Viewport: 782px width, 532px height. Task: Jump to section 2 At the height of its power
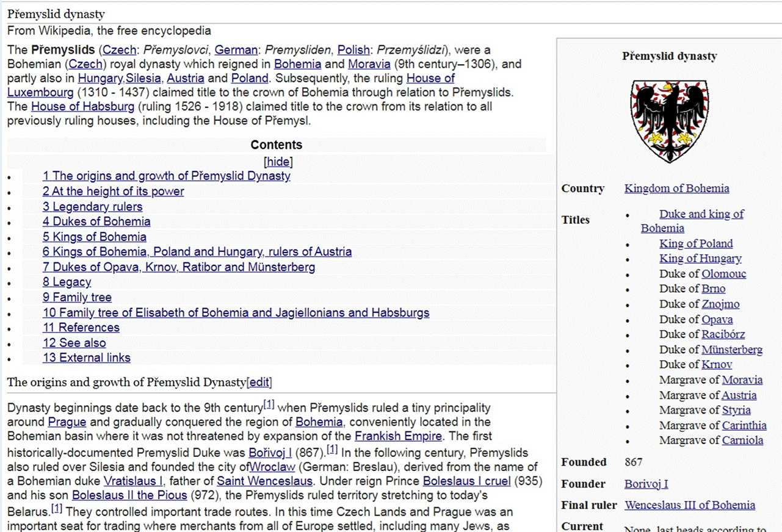pyautogui.click(x=113, y=191)
